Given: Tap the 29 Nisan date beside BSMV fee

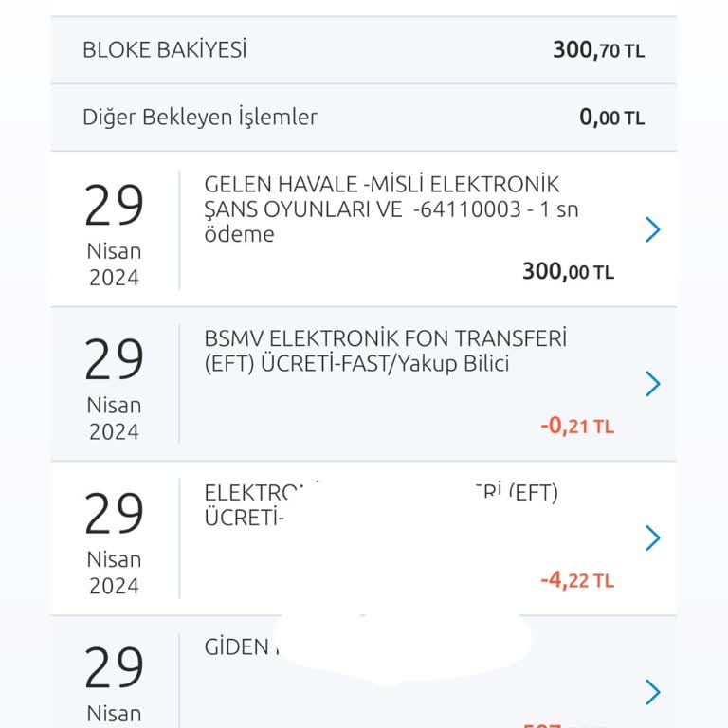Looking at the screenshot, I should (x=114, y=385).
